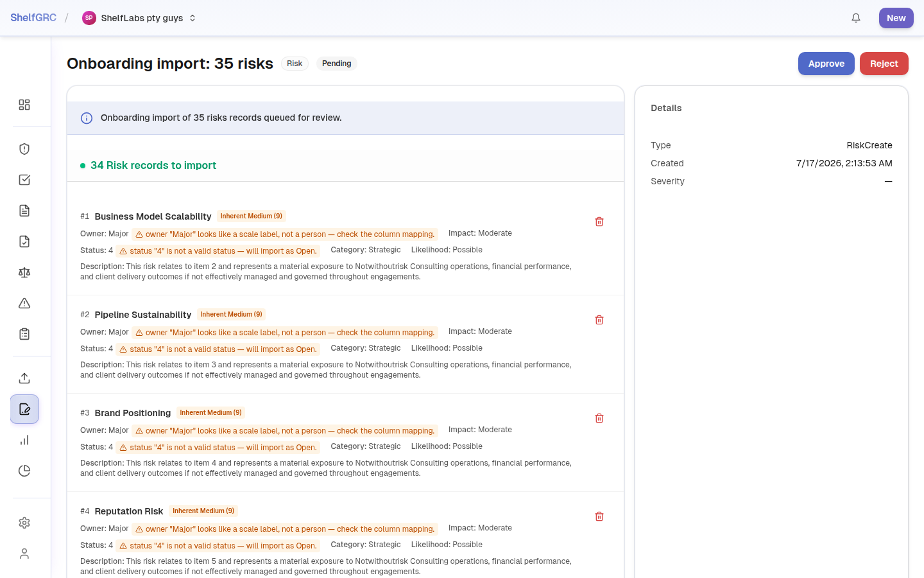The width and height of the screenshot is (924, 578).
Task: Select the highlighted document-edit icon in sidebar
Action: (24, 409)
